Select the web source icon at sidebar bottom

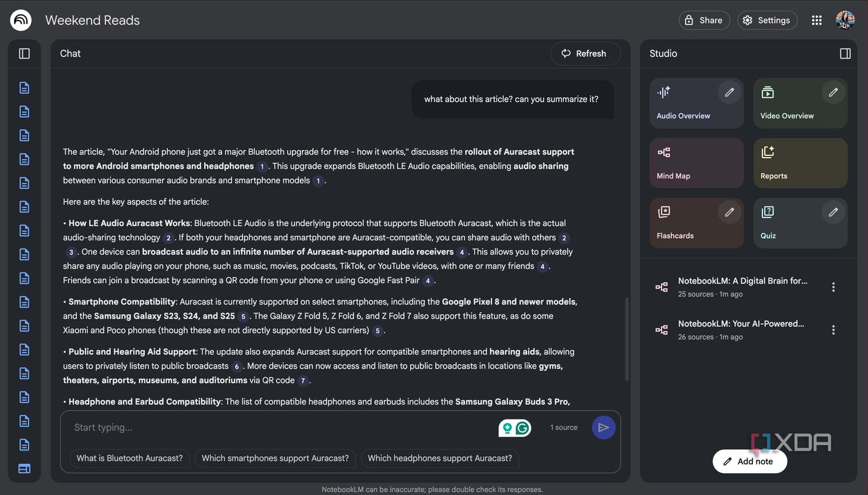(24, 469)
